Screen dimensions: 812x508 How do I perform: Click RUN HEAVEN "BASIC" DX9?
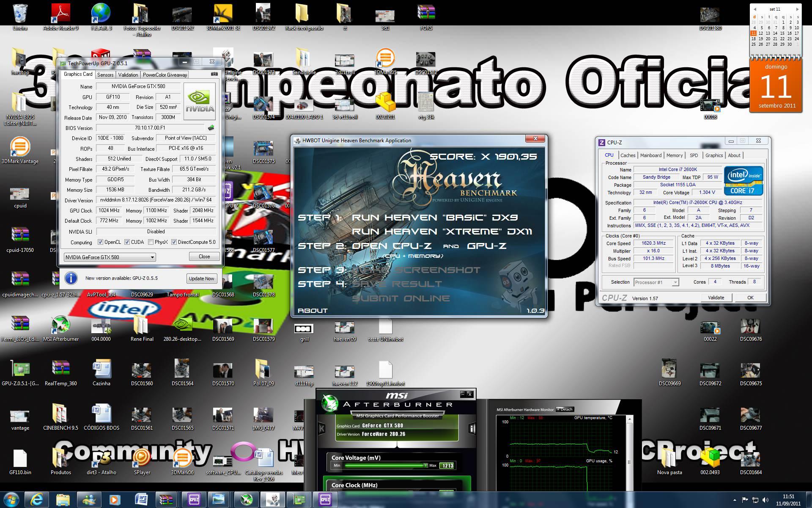[x=435, y=218]
